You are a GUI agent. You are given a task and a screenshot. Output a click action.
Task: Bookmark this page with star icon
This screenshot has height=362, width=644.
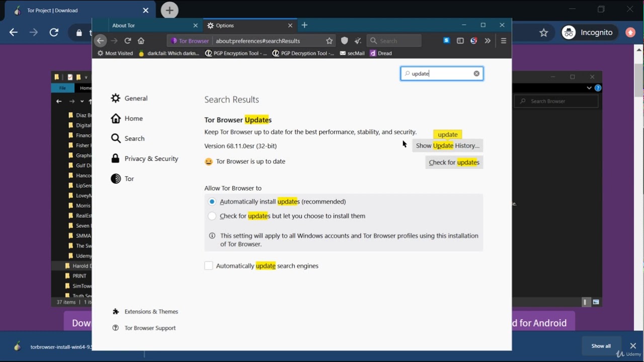click(x=330, y=41)
